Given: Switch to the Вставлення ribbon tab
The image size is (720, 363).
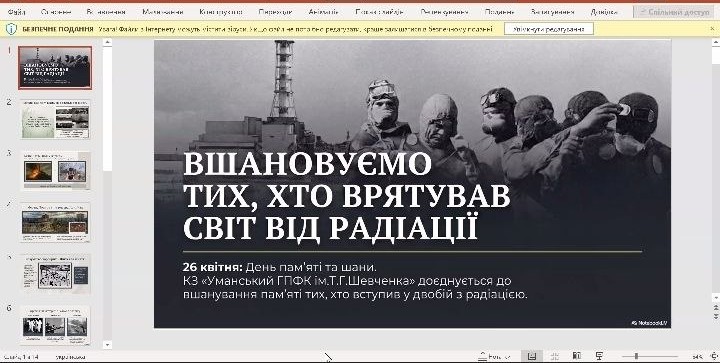Looking at the screenshot, I should [x=106, y=12].
